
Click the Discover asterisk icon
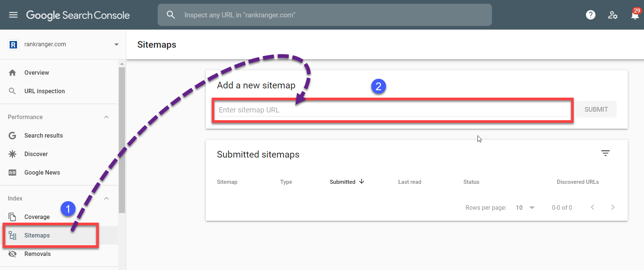tap(12, 154)
